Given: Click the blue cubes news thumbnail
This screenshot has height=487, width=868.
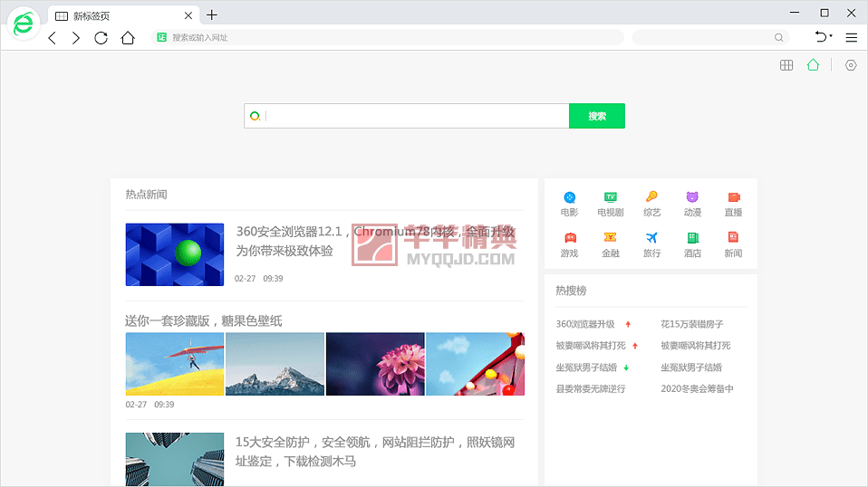Looking at the screenshot, I should click(x=175, y=254).
